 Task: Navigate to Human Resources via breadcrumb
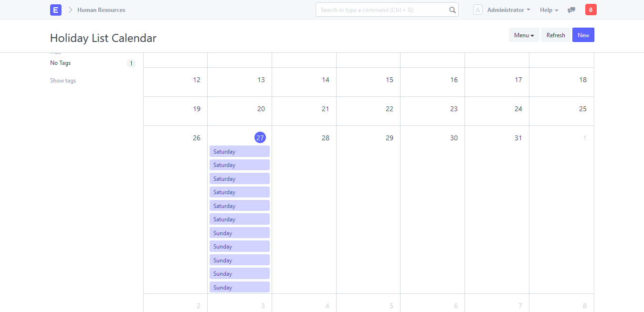click(x=101, y=10)
